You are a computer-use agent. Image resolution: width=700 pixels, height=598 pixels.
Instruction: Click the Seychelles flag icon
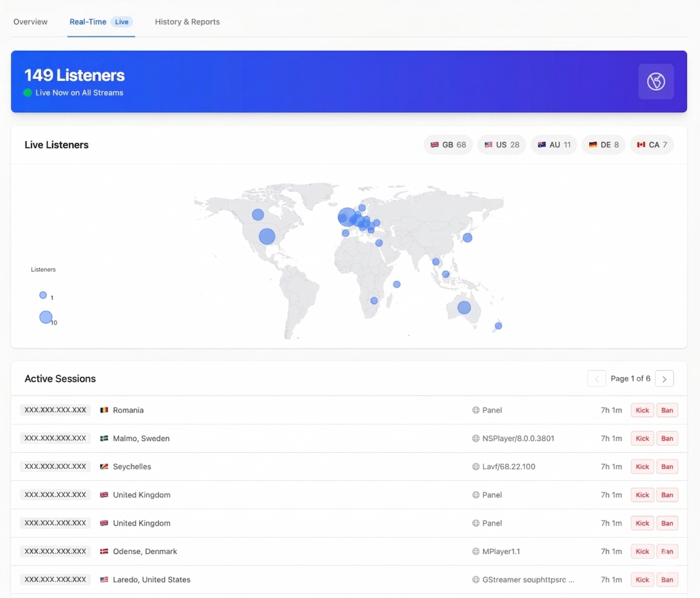pos(104,466)
